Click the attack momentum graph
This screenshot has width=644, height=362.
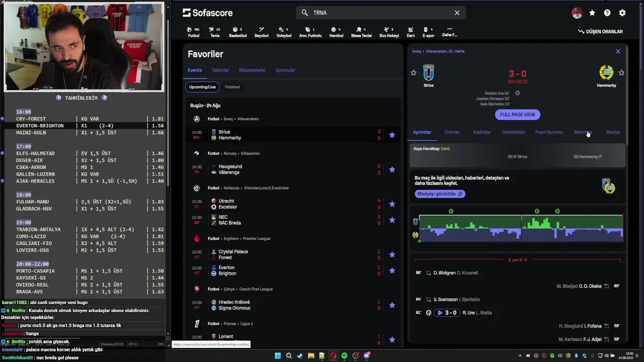521,228
